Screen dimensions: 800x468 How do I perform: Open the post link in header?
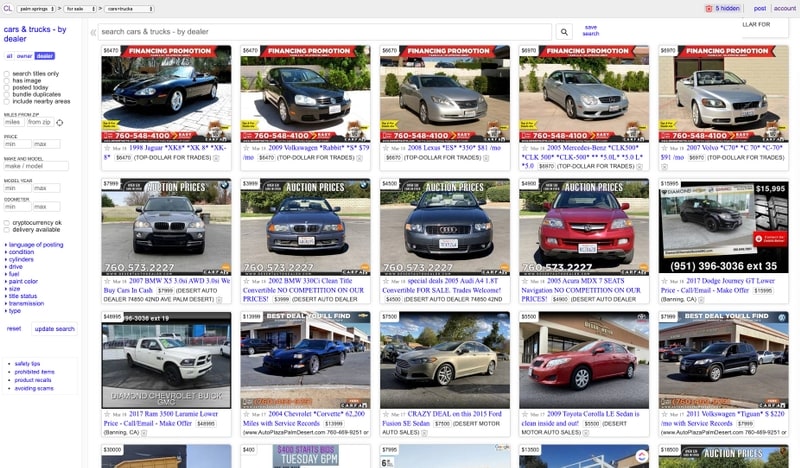coord(760,9)
